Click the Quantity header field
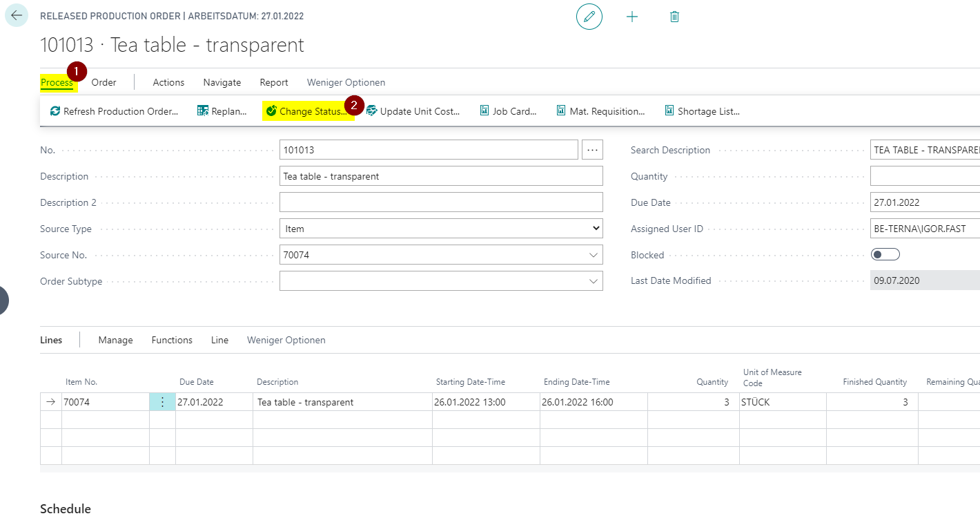980x516 pixels. 925,176
